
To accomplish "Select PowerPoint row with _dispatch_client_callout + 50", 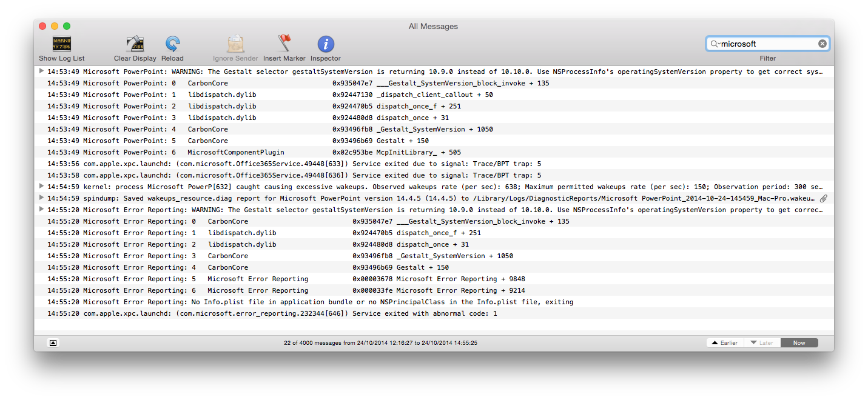I will 434,95.
